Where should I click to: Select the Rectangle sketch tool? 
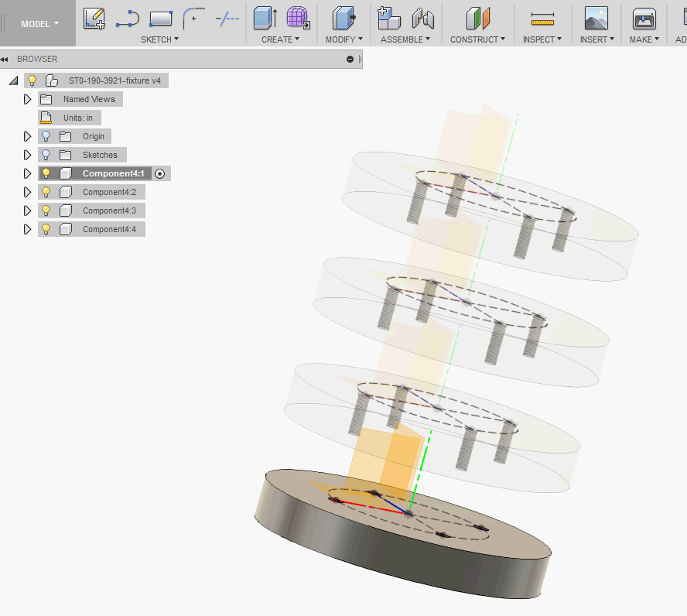point(161,19)
